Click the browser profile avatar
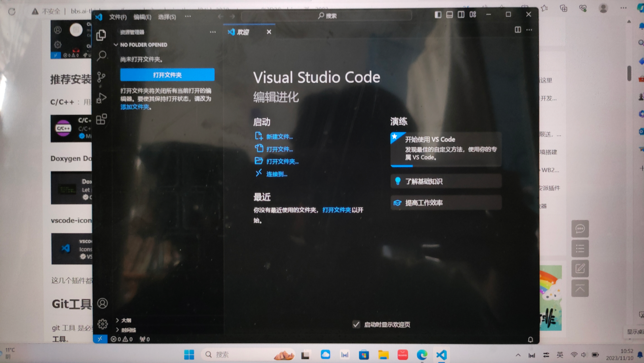The height and width of the screenshot is (363, 644). click(x=604, y=8)
